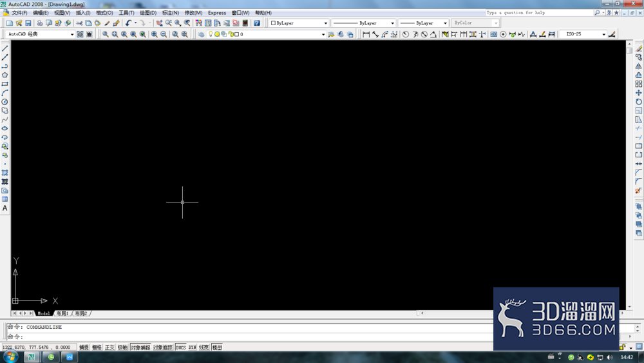
Task: Open the ISO-25 dimension style dropdown
Action: (x=583, y=34)
